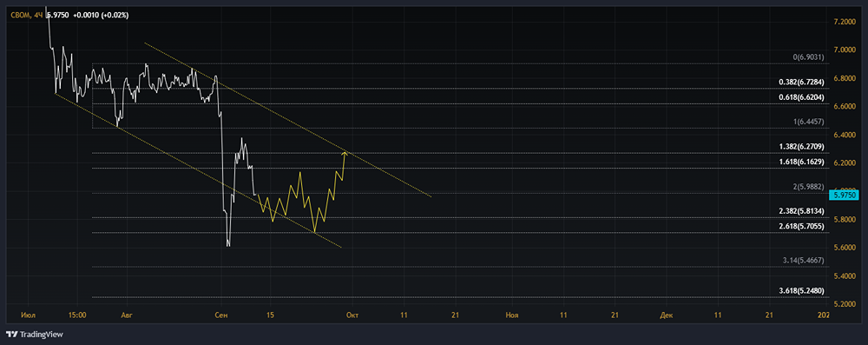This screenshot has width=868, height=345.
Task: Click 6.8000 on the price axis
Action: click(845, 78)
